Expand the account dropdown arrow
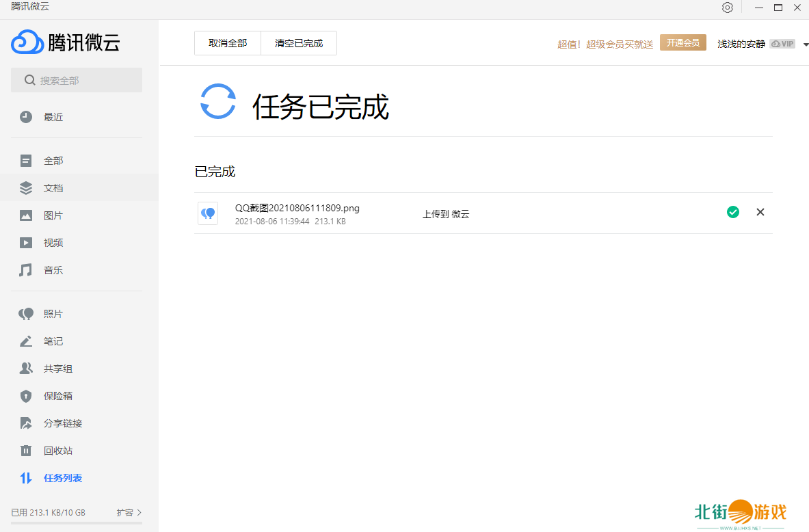809x532 pixels. 806,44
